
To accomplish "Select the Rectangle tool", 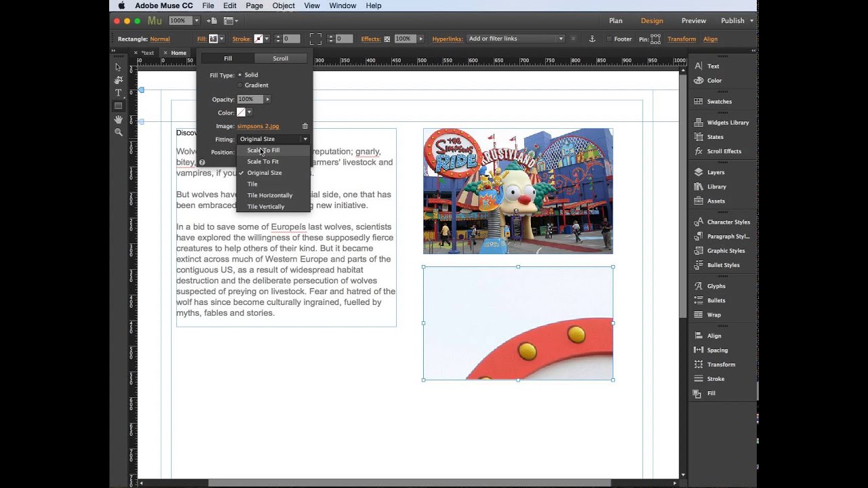I will point(119,106).
